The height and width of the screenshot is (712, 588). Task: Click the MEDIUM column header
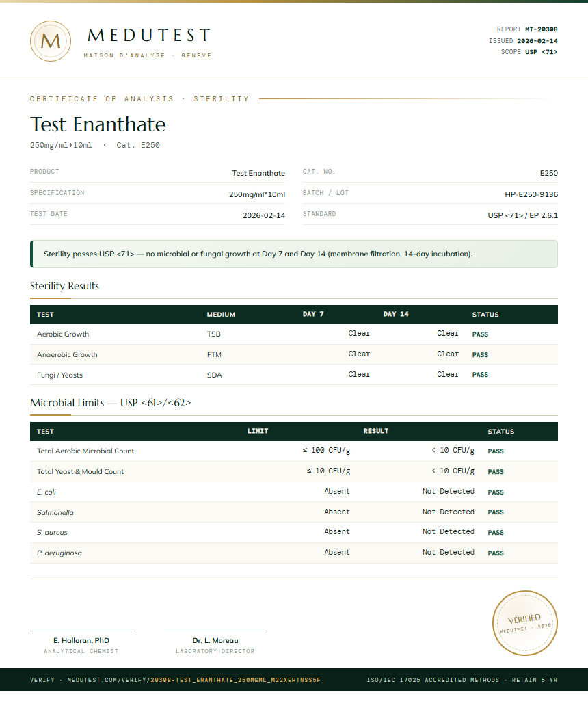[221, 314]
